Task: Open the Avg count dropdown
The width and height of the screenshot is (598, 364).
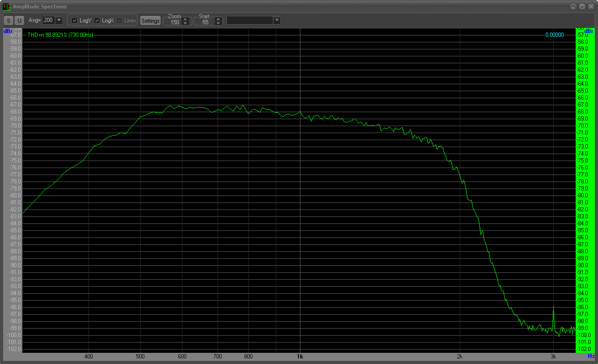Action: pyautogui.click(x=59, y=20)
